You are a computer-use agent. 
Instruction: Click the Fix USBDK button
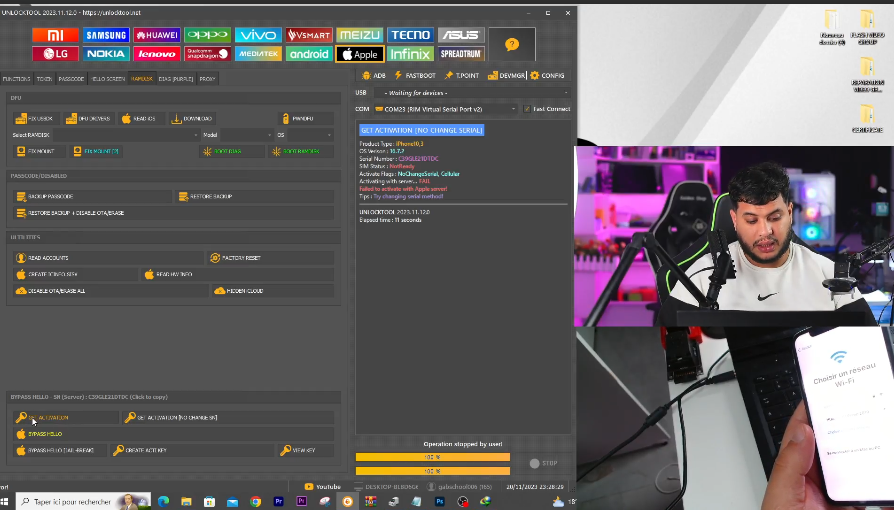pyautogui.click(x=35, y=119)
